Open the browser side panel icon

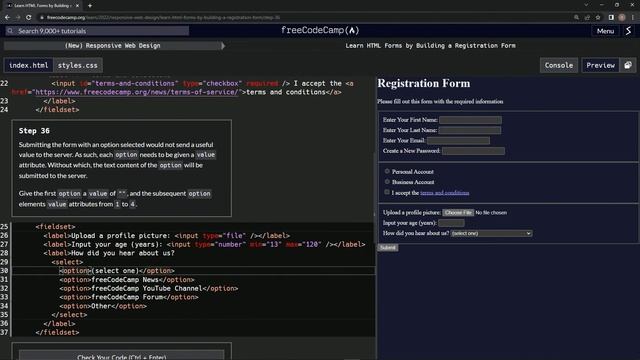point(611,18)
